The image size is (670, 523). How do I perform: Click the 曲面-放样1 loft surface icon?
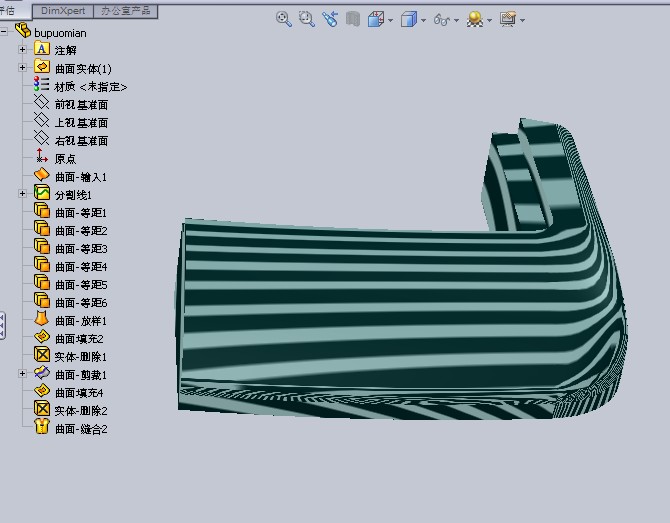tap(41, 318)
